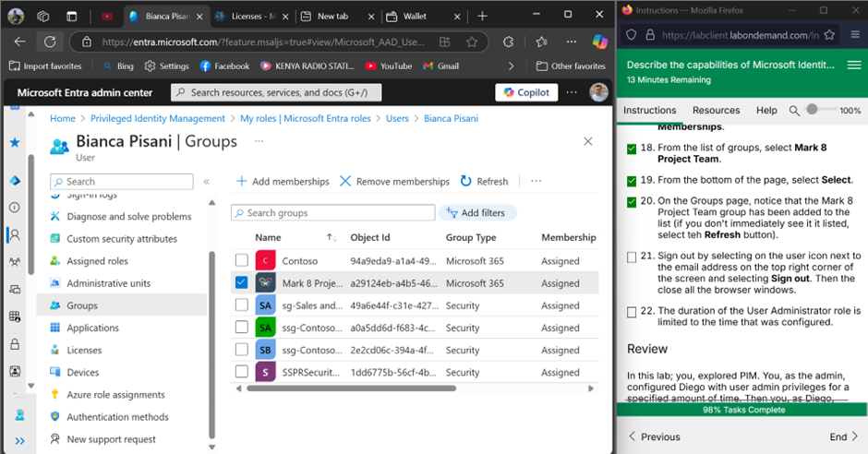Follow Privileged Identity Management breadcrumb link
The width and height of the screenshot is (868, 454).
coord(158,118)
